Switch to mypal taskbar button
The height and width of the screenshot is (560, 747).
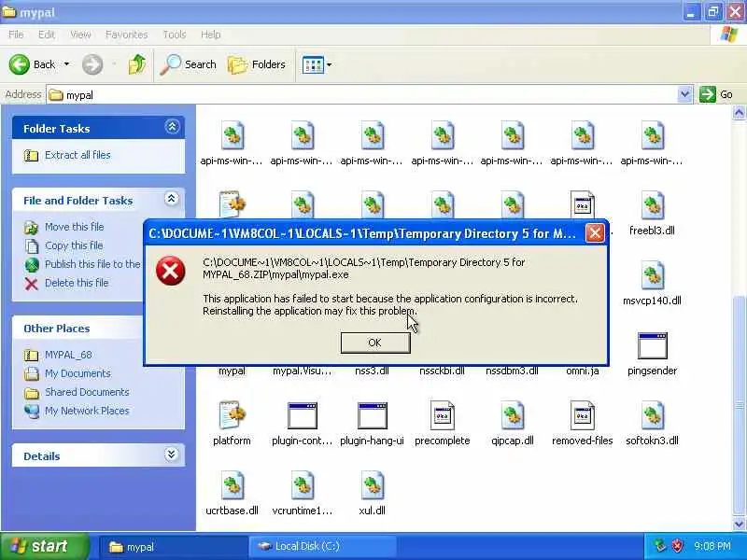pos(173,547)
